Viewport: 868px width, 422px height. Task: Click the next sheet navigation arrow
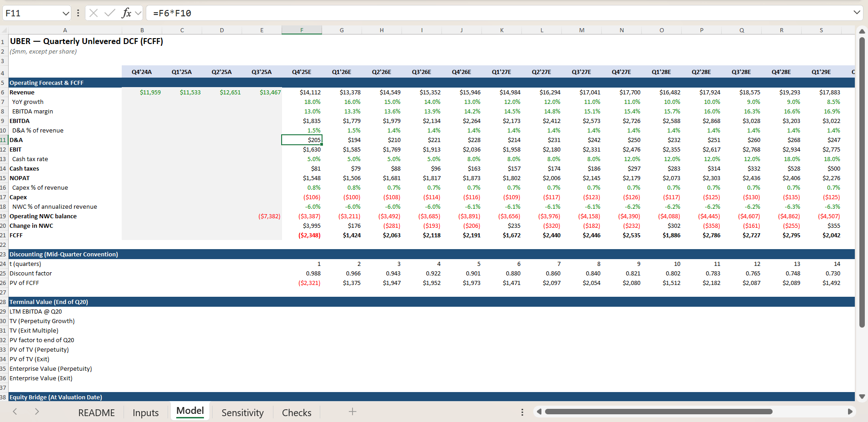37,412
